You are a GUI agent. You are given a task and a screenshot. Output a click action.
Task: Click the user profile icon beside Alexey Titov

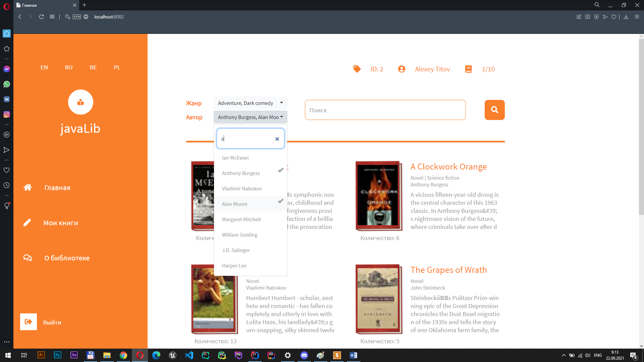pos(401,69)
